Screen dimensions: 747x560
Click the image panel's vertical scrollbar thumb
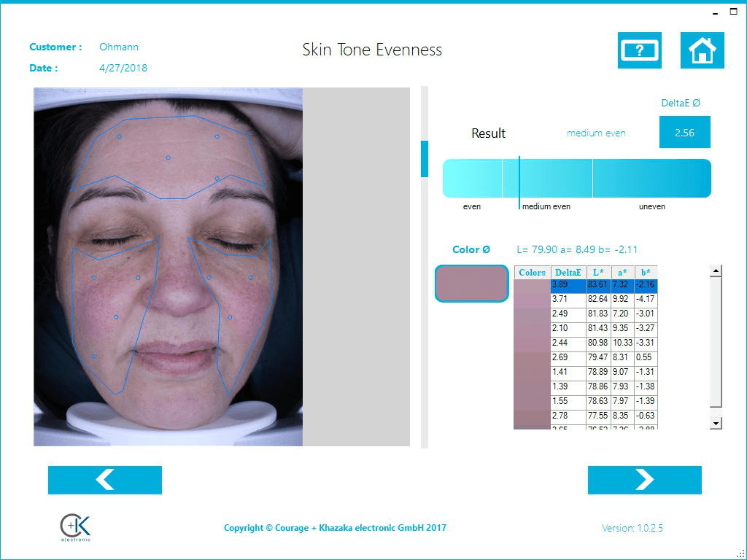coord(424,158)
